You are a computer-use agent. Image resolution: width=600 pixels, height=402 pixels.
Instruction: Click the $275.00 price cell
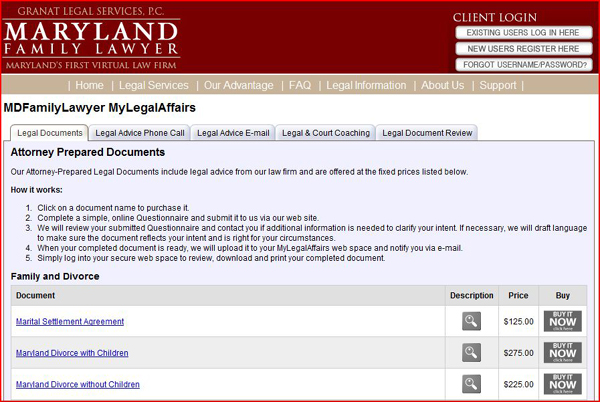518,353
